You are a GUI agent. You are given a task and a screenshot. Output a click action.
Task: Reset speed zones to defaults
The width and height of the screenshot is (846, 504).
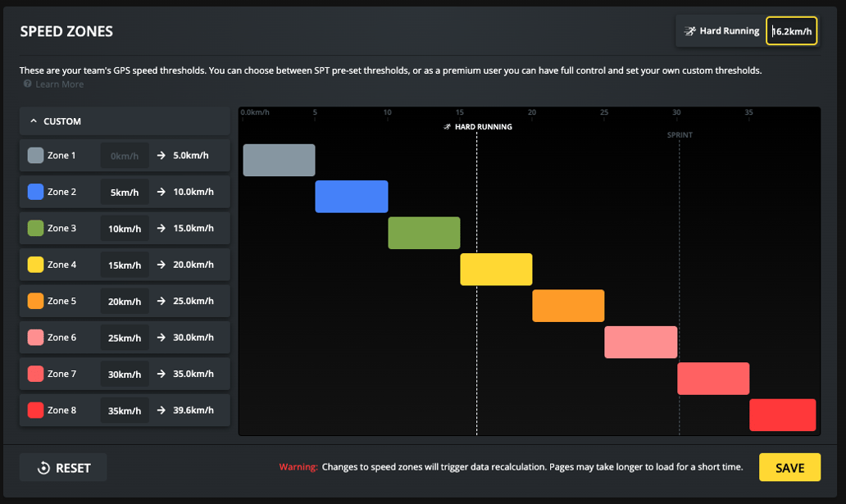pyautogui.click(x=63, y=468)
